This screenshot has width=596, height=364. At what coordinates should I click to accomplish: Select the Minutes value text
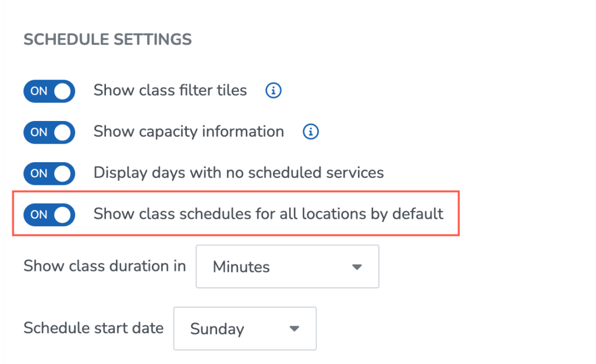pyautogui.click(x=241, y=267)
